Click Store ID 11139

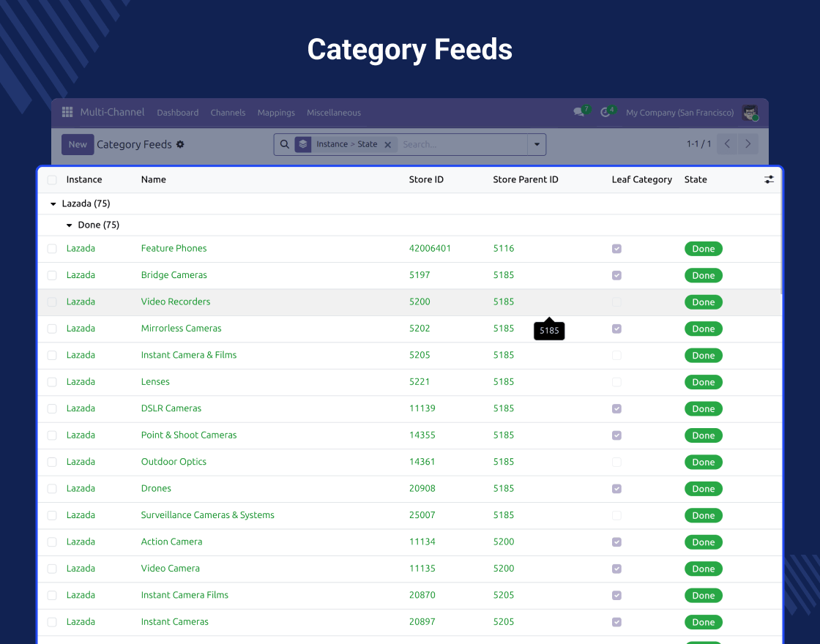[422, 408]
